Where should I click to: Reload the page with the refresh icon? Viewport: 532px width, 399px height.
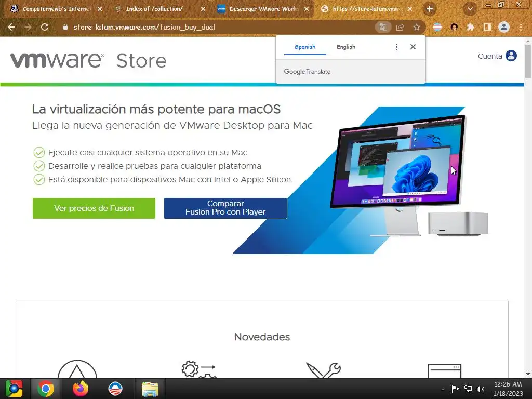pyautogui.click(x=45, y=27)
